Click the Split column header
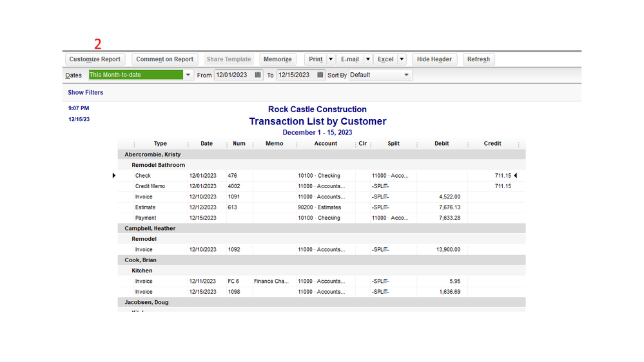 pos(393,144)
